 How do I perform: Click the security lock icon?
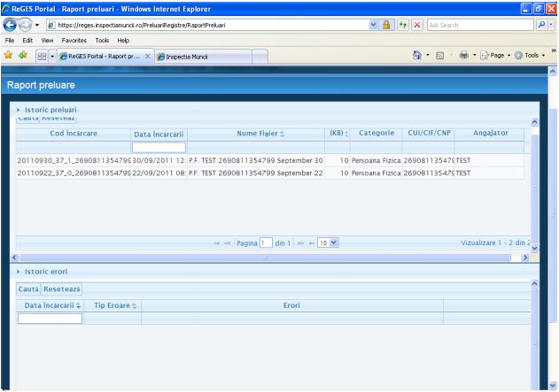(386, 25)
